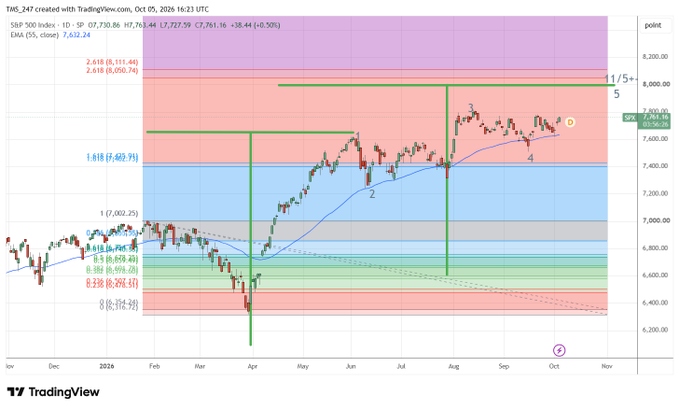Screen dimensions: 679x409
Task: Click the Jun label on the time axis
Action: tap(351, 366)
